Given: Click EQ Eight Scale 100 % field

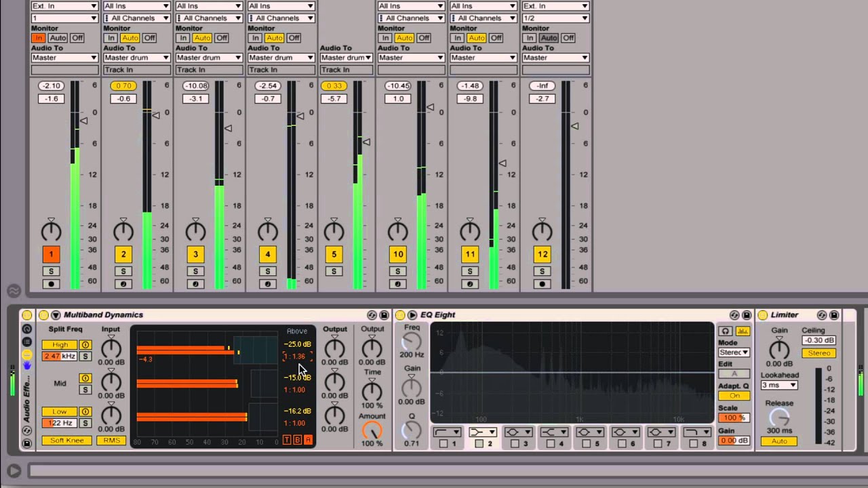Looking at the screenshot, I should point(734,418).
